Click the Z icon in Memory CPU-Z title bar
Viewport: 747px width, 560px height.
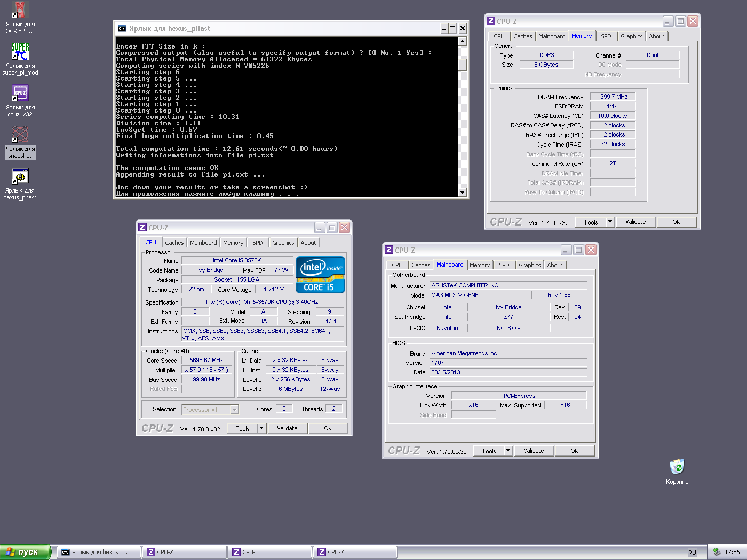click(491, 21)
